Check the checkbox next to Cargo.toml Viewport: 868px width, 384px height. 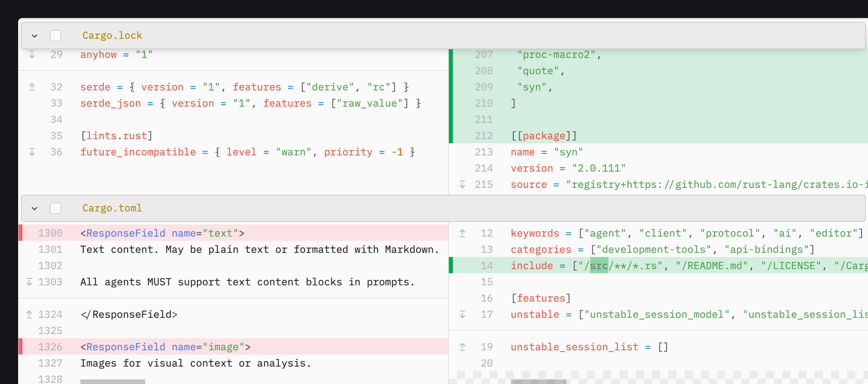pos(55,208)
